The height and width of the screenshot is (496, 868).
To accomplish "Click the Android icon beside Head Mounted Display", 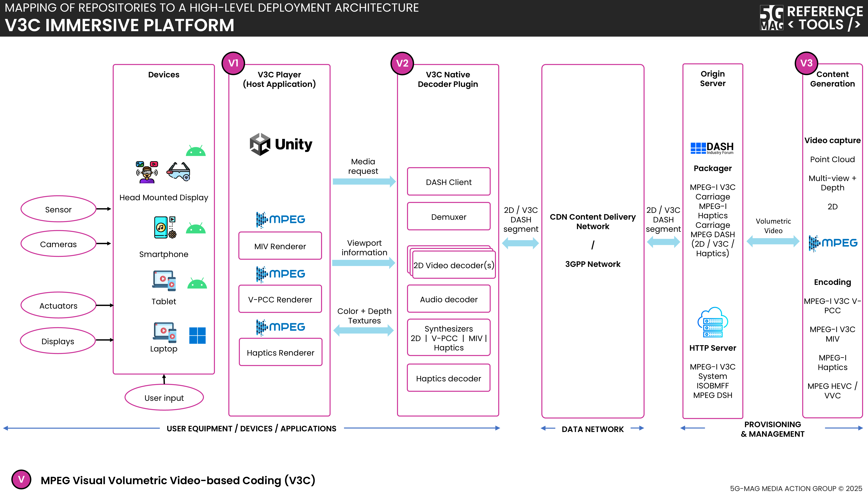I will point(196,151).
